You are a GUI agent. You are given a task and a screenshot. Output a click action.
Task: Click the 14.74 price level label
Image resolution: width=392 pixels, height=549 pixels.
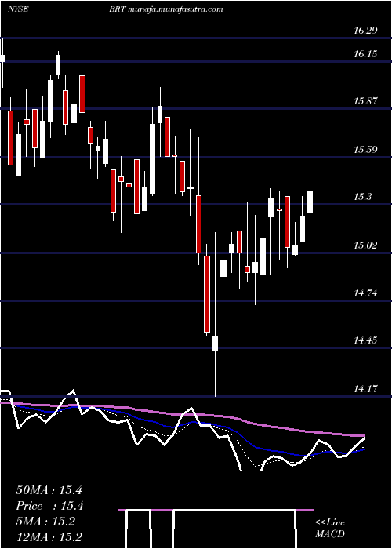pyautogui.click(x=365, y=293)
